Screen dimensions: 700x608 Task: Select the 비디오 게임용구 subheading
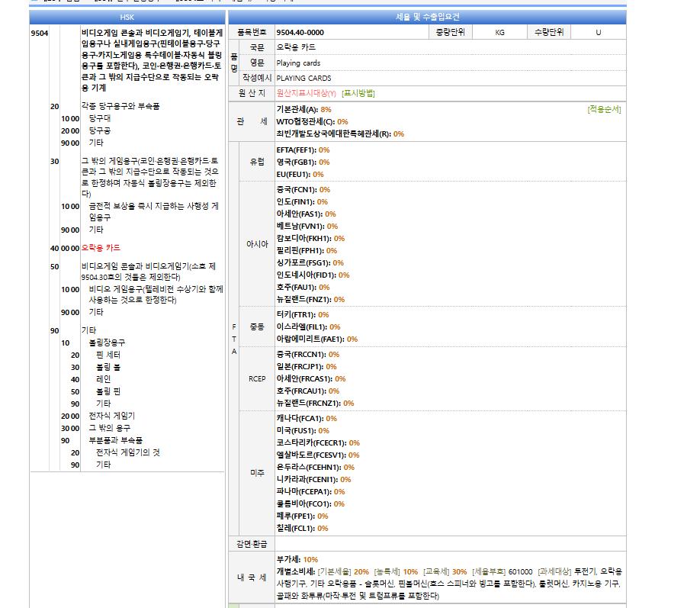[x=156, y=294]
